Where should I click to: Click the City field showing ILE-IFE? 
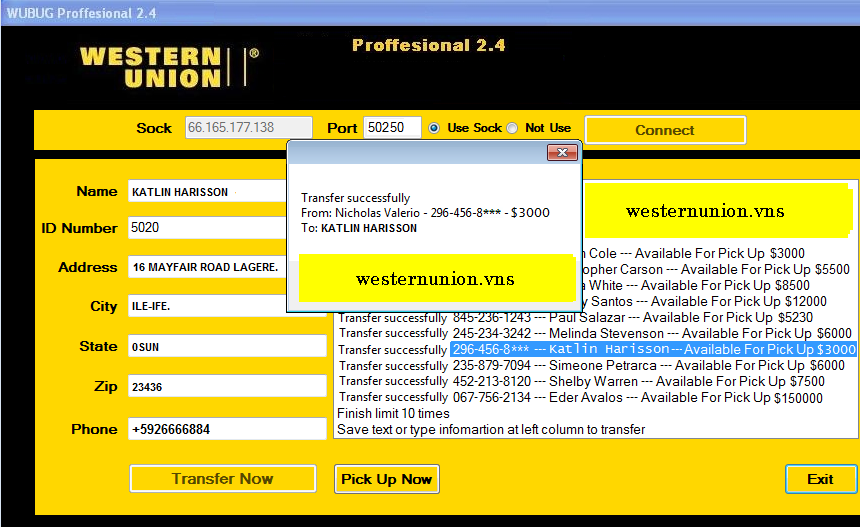pyautogui.click(x=207, y=306)
